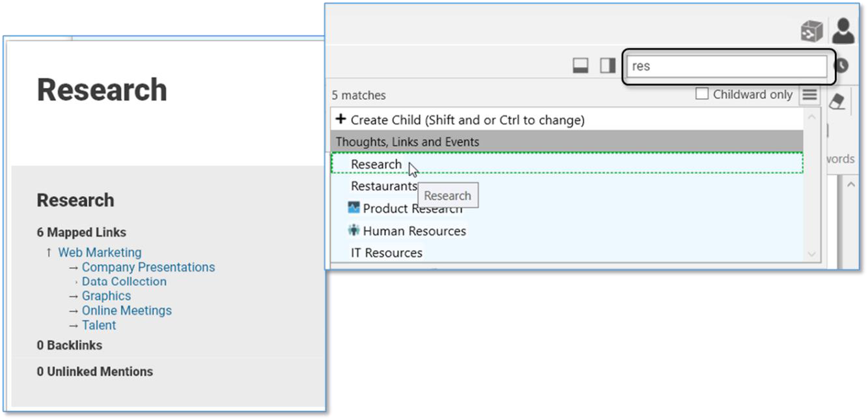Click the Product Research thought icon

354,208
